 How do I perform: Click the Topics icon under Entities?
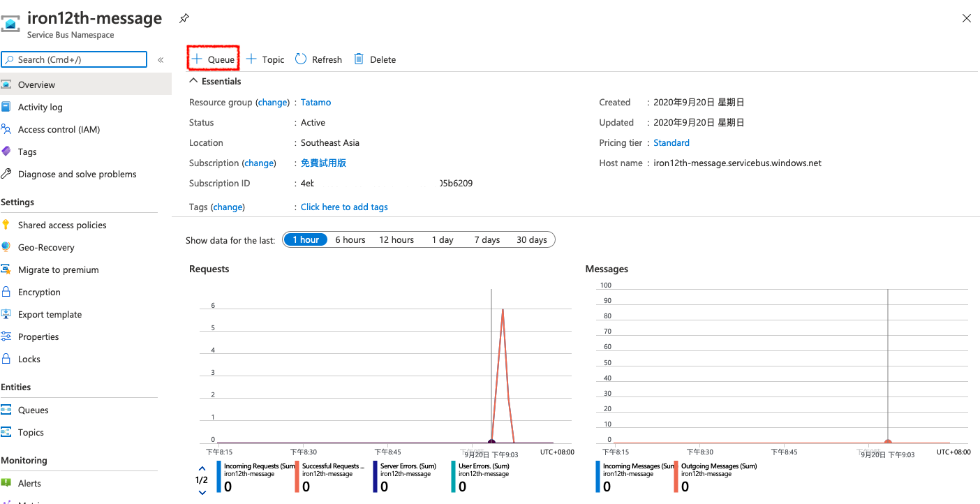point(6,432)
